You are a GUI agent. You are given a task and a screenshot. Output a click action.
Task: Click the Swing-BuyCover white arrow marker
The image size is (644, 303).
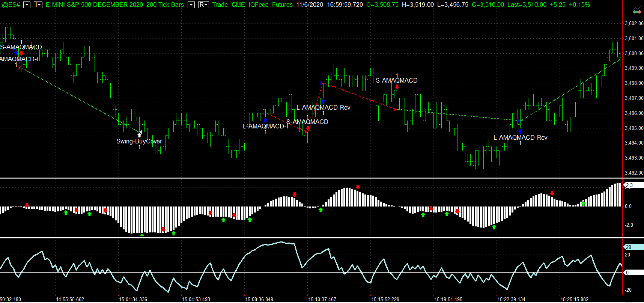point(140,135)
